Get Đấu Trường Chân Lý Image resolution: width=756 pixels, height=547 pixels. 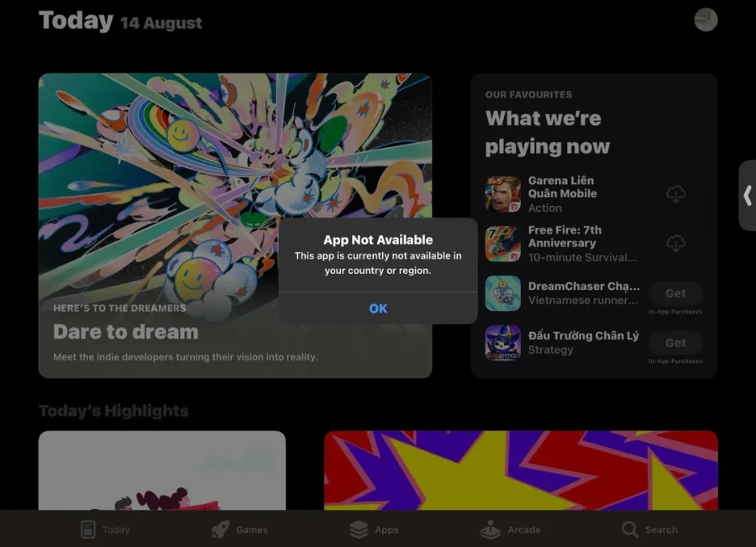click(675, 343)
